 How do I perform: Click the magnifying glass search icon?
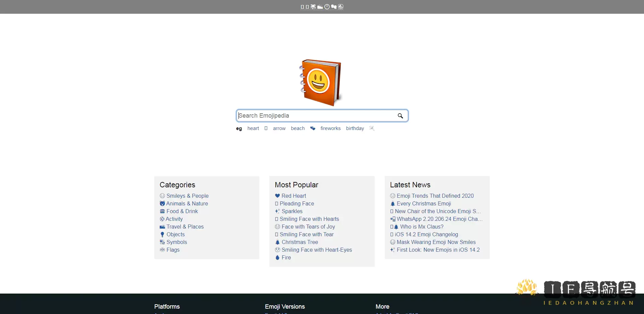pos(400,116)
